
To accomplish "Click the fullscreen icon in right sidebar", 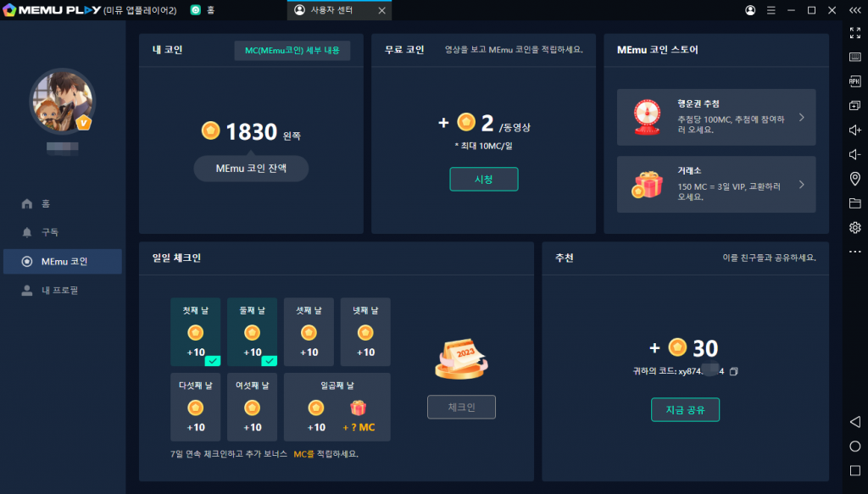I will [854, 32].
